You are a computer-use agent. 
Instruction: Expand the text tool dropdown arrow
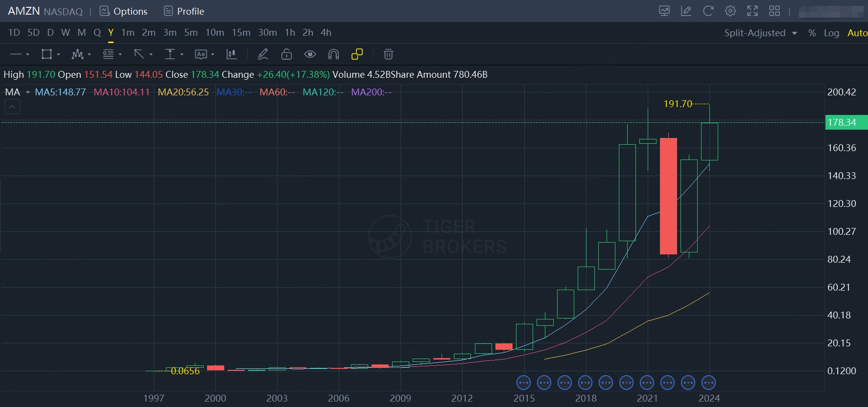tap(212, 54)
